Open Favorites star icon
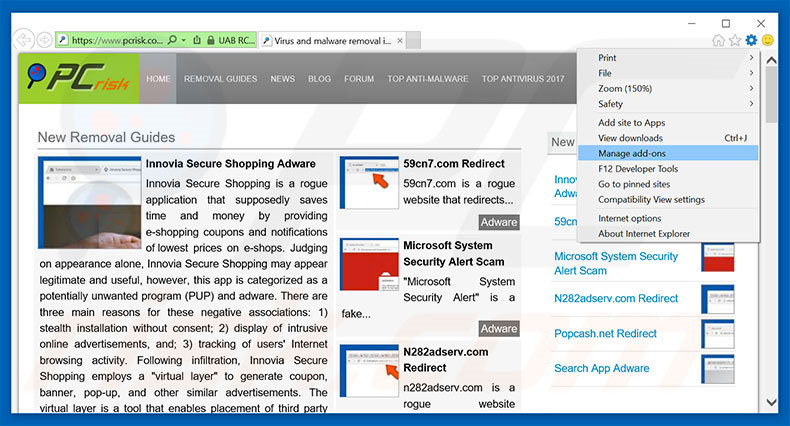This screenshot has height=426, width=790. (735, 40)
